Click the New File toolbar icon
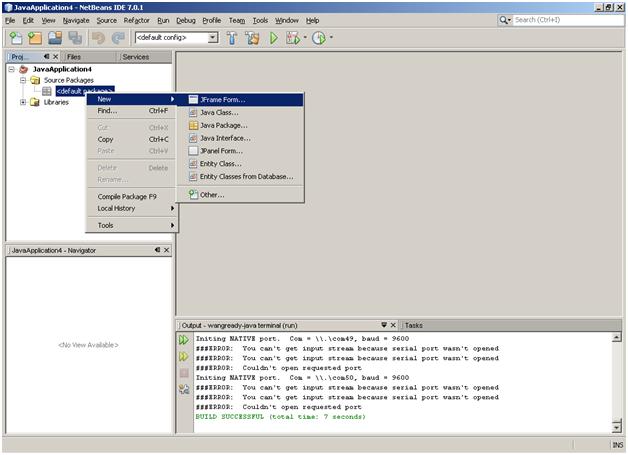The height and width of the screenshot is (455, 628). pyautogui.click(x=16, y=38)
